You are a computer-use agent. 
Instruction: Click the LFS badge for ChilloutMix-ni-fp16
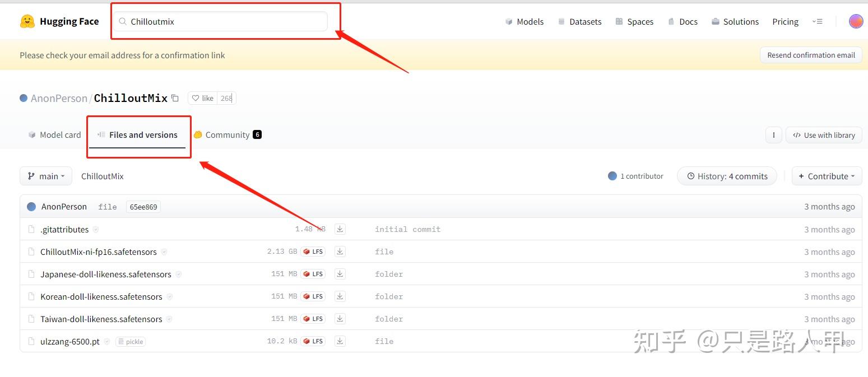(313, 252)
